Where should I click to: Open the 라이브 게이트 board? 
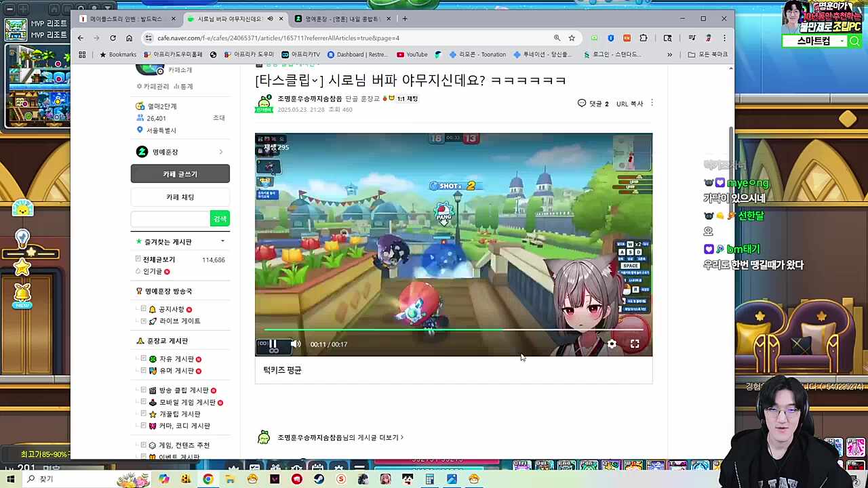click(x=179, y=321)
